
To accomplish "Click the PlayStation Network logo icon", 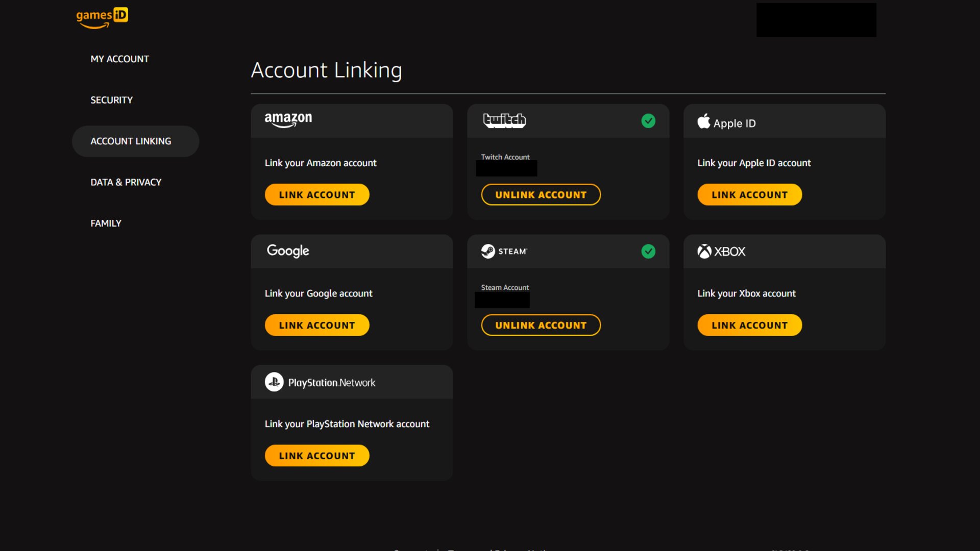I will [273, 382].
